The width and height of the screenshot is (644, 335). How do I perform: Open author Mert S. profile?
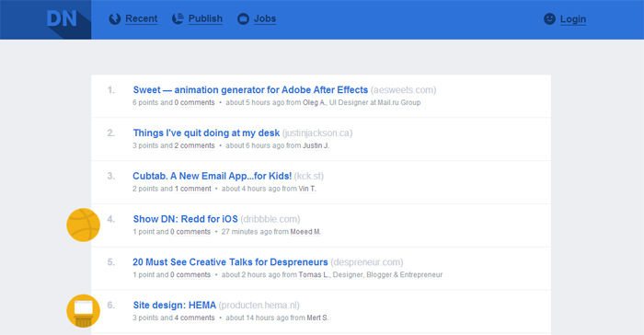pos(317,318)
